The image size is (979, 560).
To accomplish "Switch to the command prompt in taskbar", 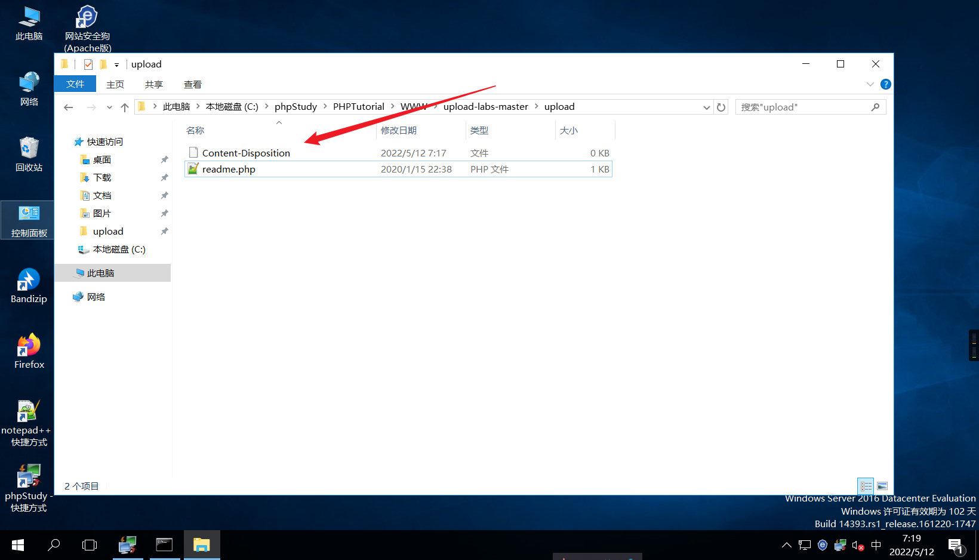I will tap(164, 545).
